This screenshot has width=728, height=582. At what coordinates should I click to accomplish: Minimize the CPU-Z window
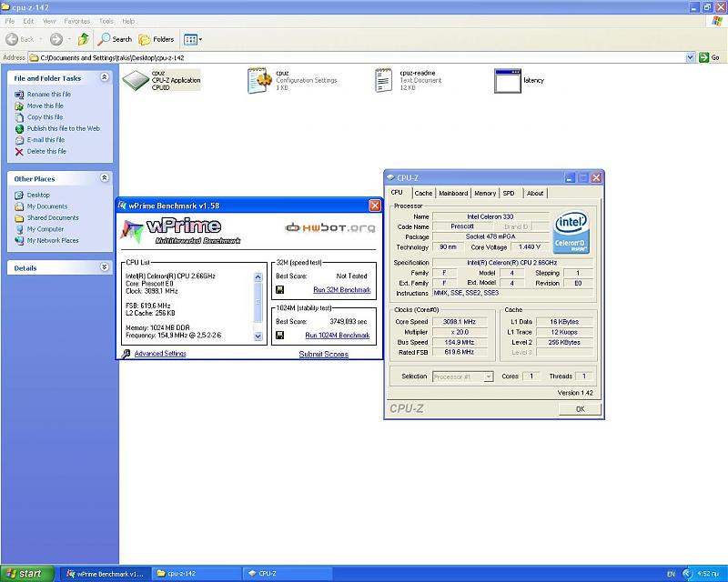571,177
